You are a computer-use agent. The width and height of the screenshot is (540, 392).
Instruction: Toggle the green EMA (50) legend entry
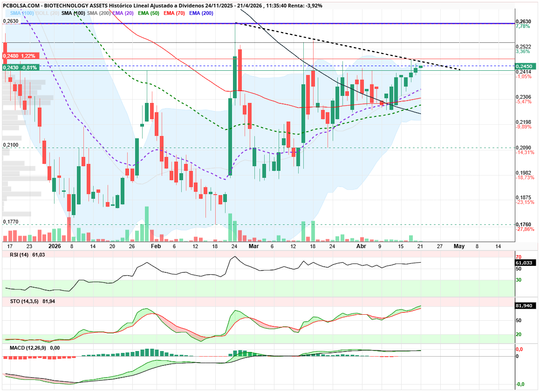point(149,13)
